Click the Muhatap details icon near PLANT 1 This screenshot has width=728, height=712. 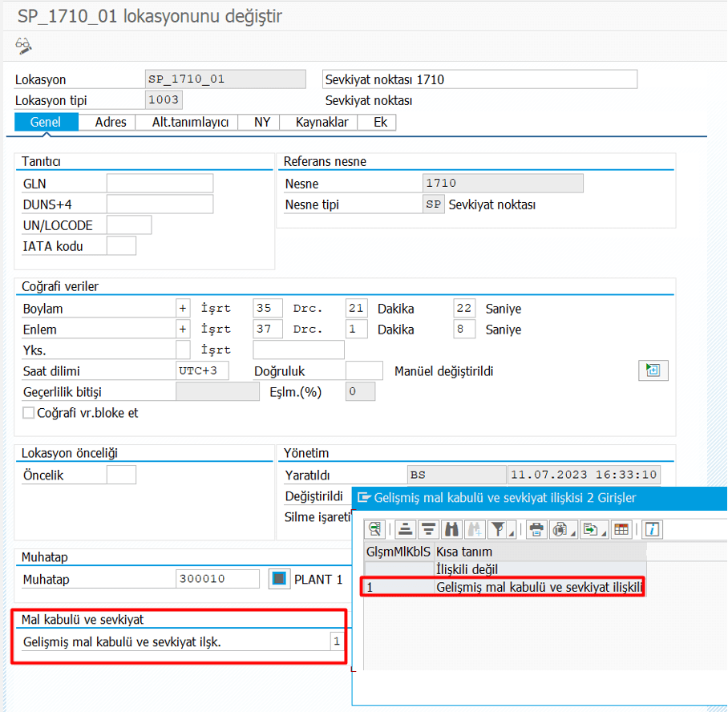(x=278, y=579)
